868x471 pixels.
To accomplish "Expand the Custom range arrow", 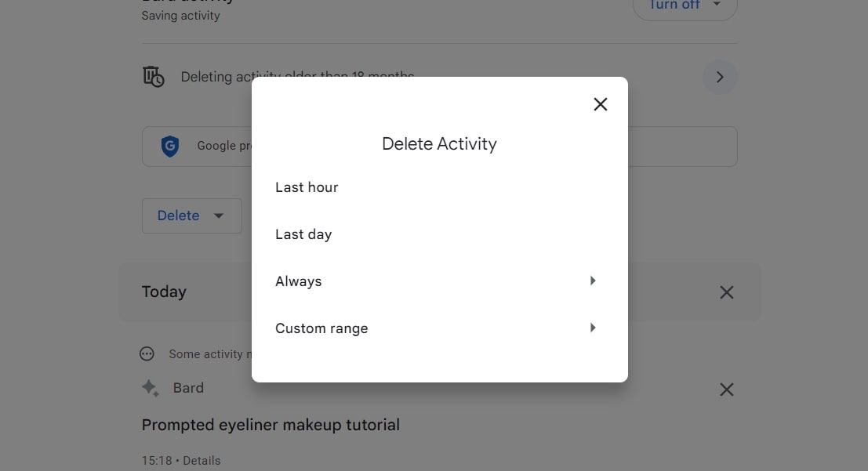I will (592, 328).
